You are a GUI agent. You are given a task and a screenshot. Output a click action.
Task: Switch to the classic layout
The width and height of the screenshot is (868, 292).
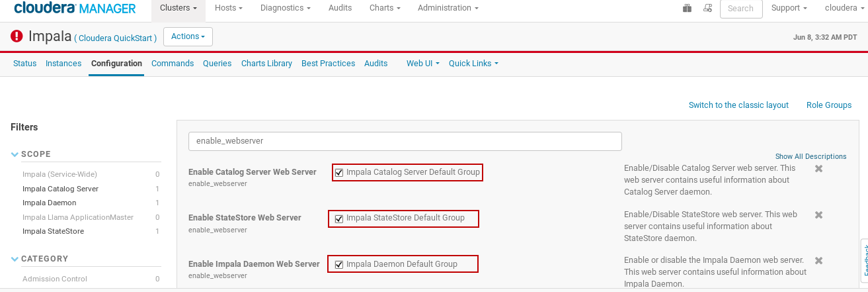point(738,105)
